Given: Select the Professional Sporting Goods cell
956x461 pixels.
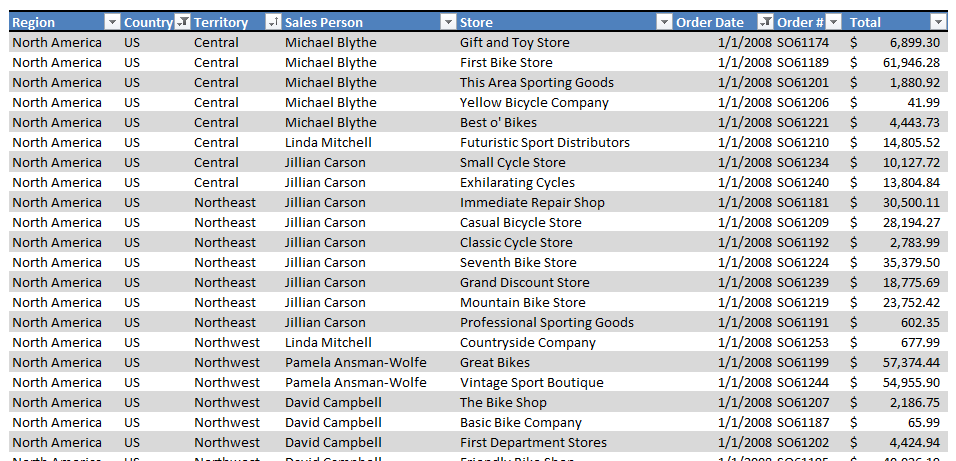Looking at the screenshot, I should (565, 323).
